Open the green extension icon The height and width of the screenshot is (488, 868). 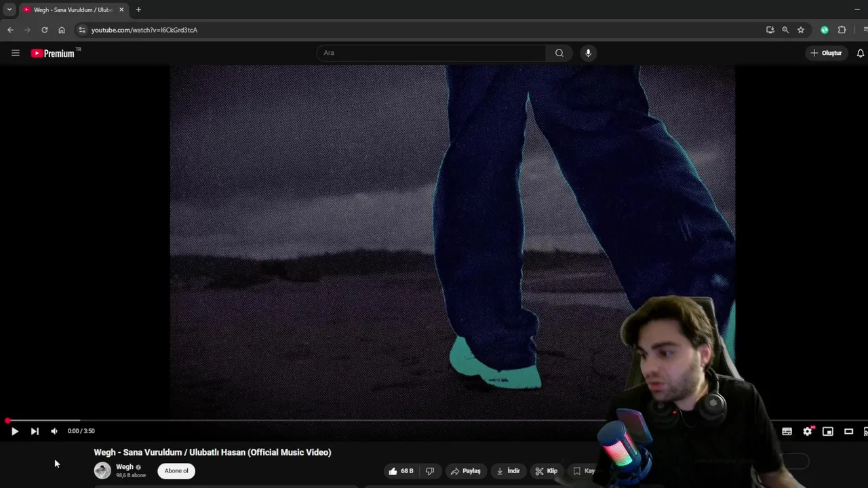(825, 30)
